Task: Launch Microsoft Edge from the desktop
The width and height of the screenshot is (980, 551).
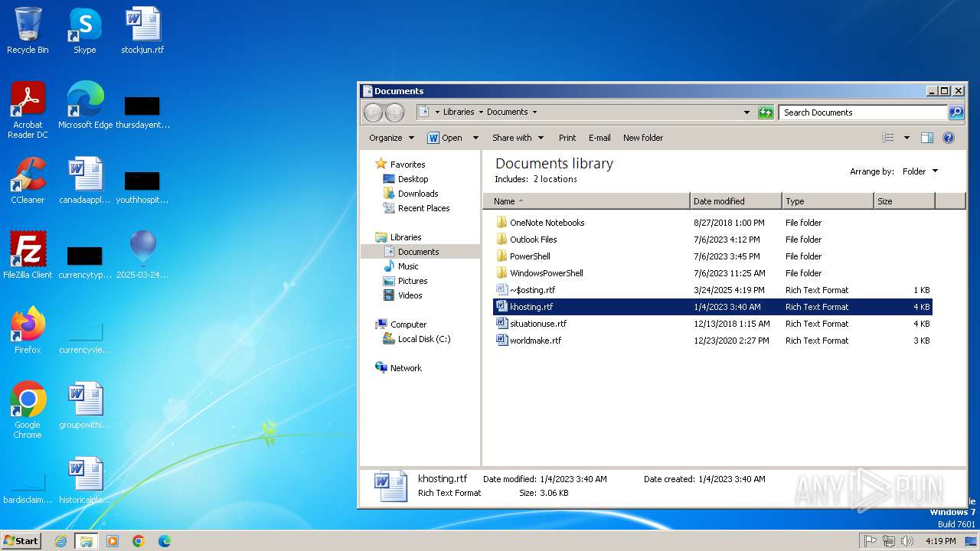Action: pos(85,105)
